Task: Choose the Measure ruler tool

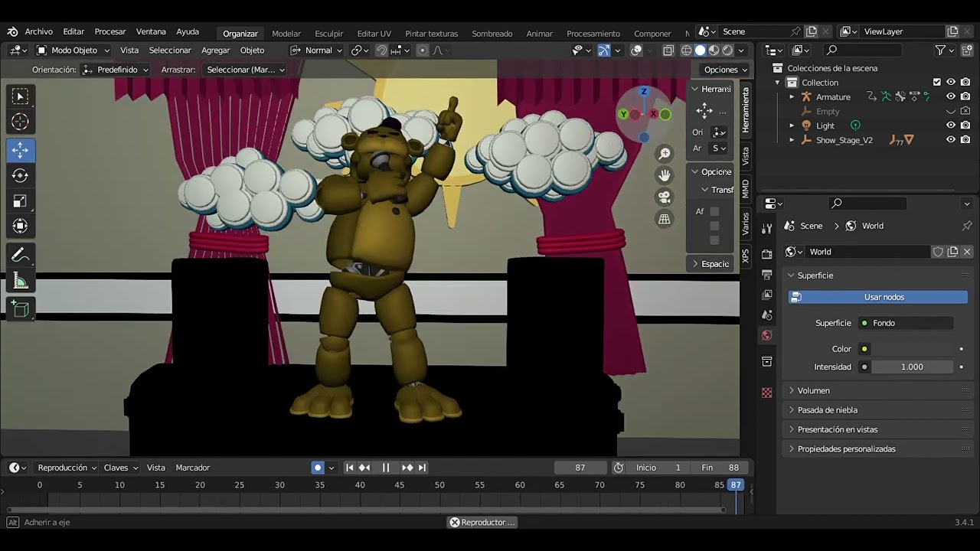Action: pyautogui.click(x=20, y=281)
